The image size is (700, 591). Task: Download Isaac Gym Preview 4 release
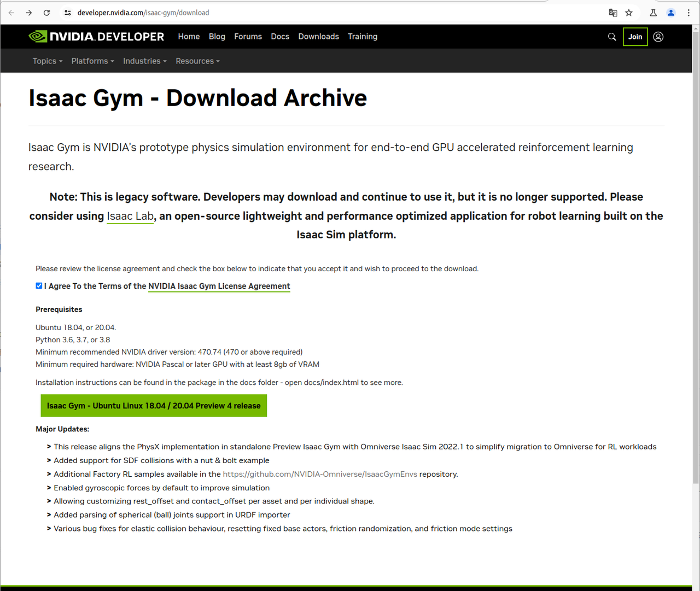tap(154, 406)
